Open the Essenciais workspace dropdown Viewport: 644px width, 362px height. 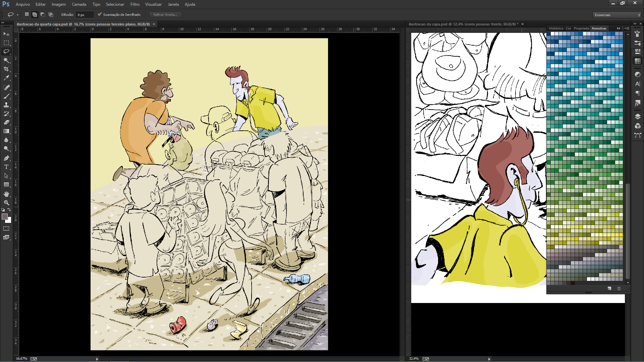[617, 15]
